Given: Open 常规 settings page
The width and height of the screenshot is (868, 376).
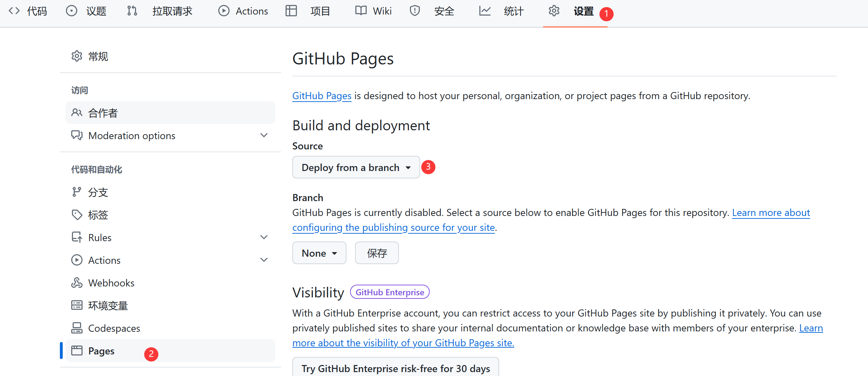Looking at the screenshot, I should click(x=170, y=56).
